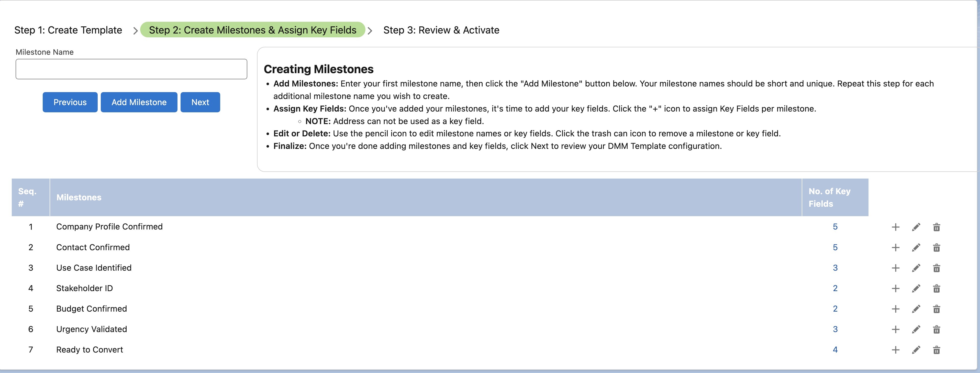This screenshot has height=373, width=980.
Task: Edit the Budget Confirmed milestone name
Action: point(916,309)
